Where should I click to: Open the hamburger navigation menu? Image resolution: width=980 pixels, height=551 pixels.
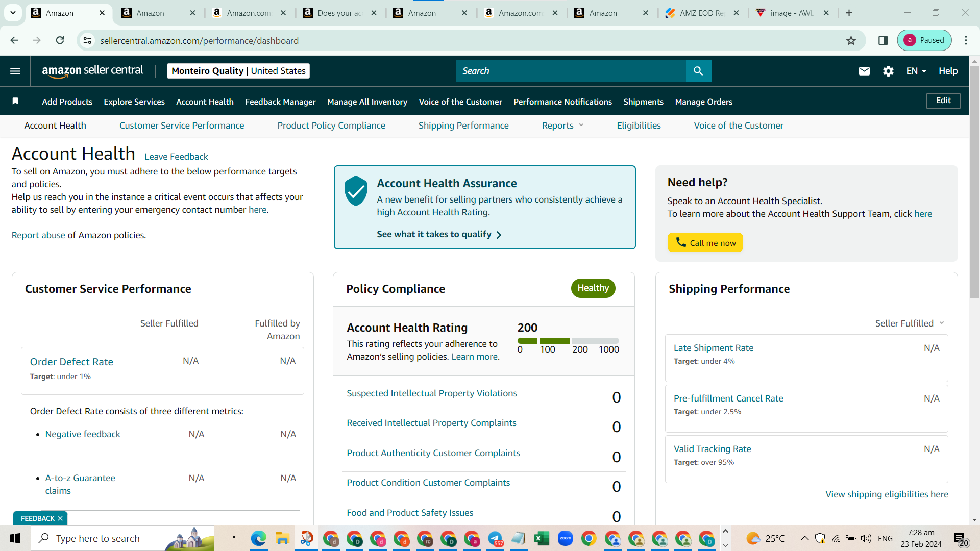(15, 71)
